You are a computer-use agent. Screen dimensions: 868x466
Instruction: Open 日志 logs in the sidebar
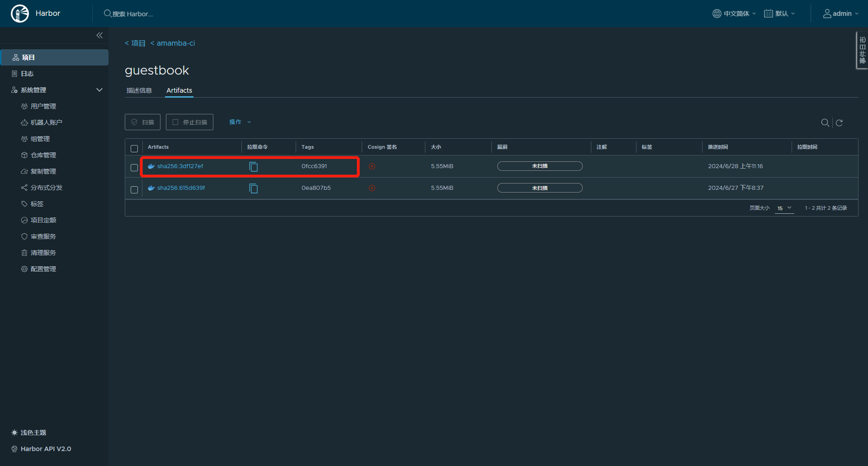[27, 74]
